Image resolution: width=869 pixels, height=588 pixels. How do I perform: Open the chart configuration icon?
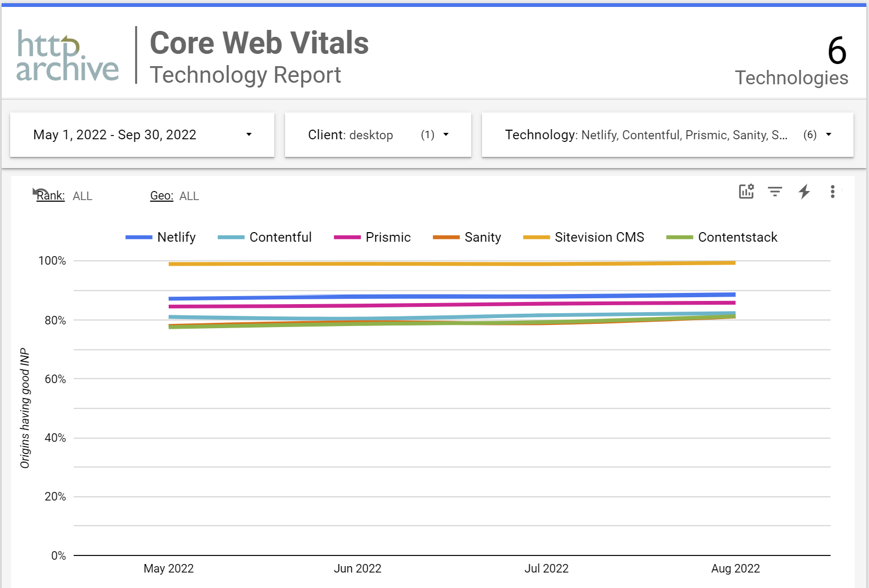(746, 191)
